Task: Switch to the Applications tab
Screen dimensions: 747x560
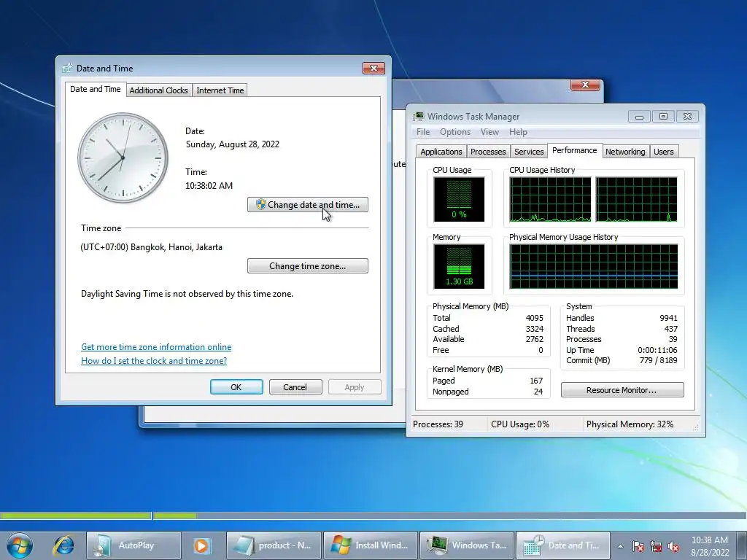Action: coord(441,152)
